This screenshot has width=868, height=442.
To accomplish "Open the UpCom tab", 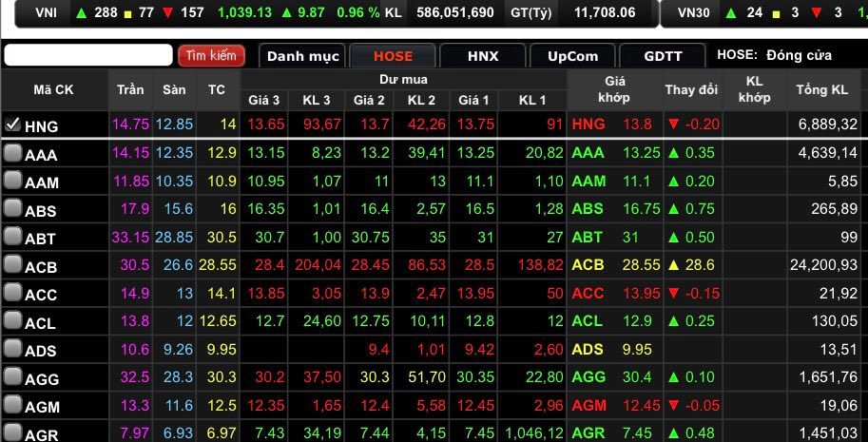I will point(570,56).
